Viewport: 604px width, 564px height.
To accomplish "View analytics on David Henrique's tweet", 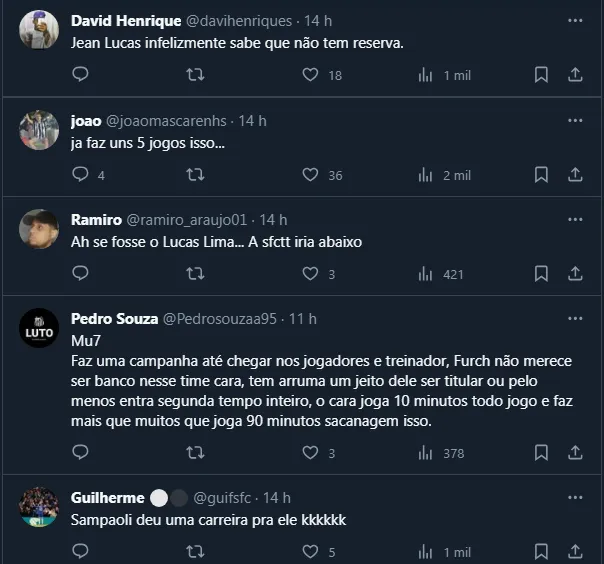I will coord(425,75).
